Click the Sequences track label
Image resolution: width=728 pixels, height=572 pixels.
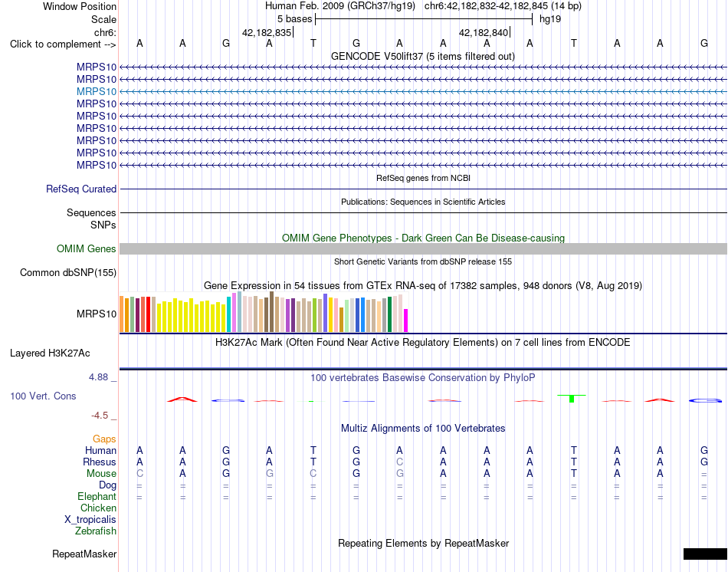[91, 213]
